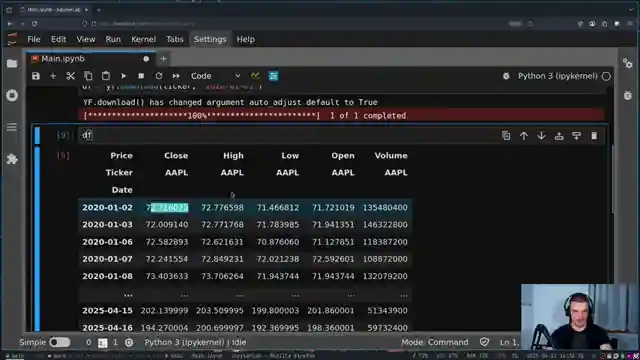The width and height of the screenshot is (640, 360).
Task: Open a new launcher tab with plus
Action: 163,59
